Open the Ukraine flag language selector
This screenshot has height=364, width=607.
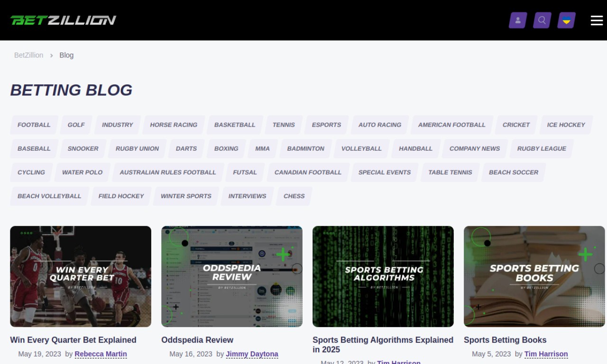(x=566, y=20)
